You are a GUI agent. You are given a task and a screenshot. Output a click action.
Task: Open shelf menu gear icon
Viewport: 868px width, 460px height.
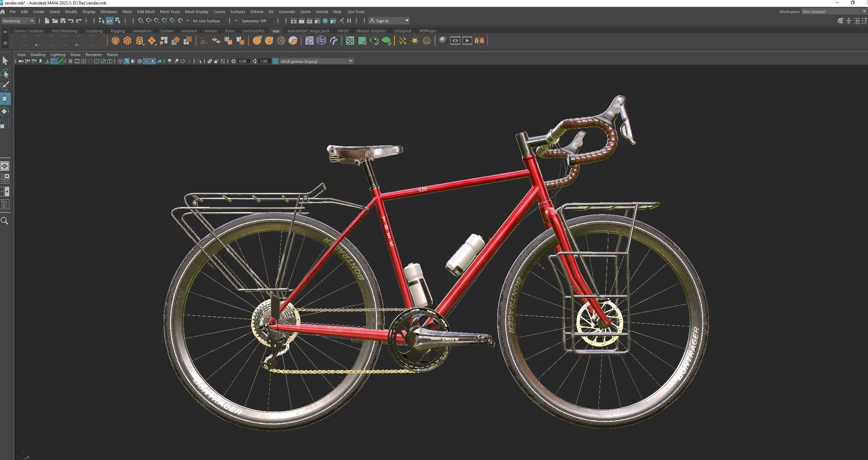(5, 43)
